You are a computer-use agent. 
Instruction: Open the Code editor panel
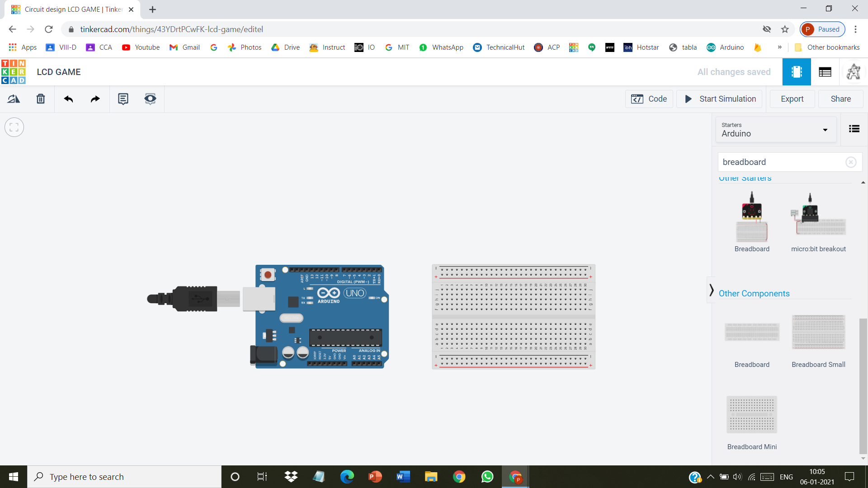649,99
